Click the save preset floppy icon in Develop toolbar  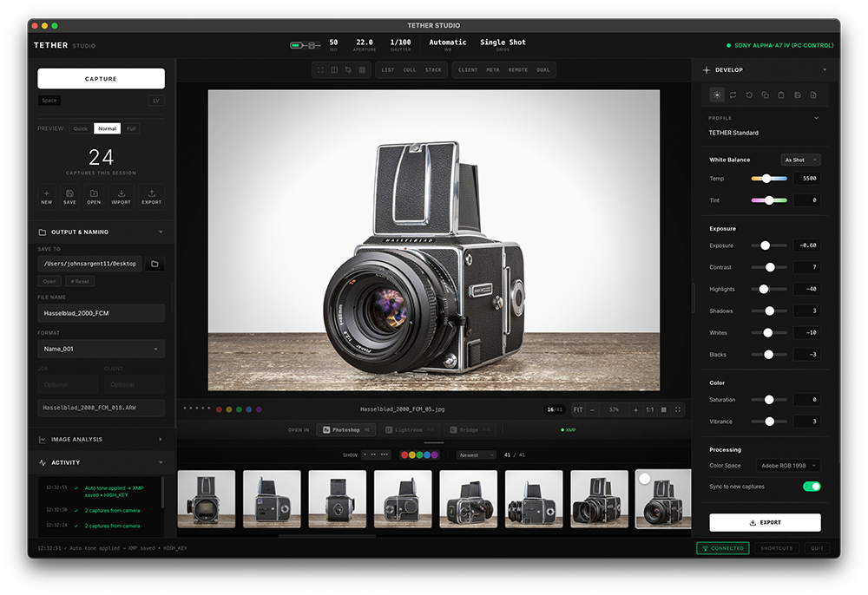(797, 95)
